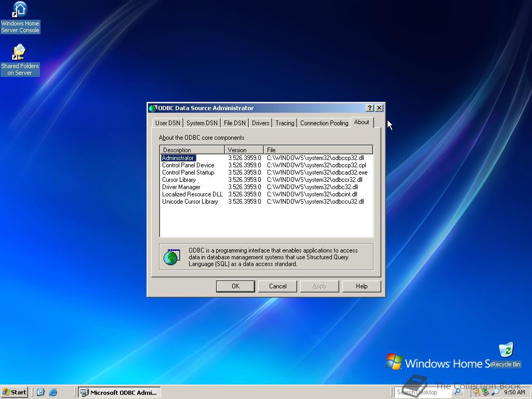Open the File DSN tab

234,123
